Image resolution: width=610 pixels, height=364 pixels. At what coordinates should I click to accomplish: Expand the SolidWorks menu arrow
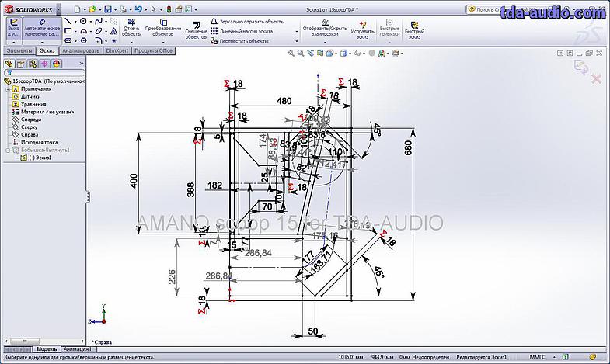(x=58, y=9)
